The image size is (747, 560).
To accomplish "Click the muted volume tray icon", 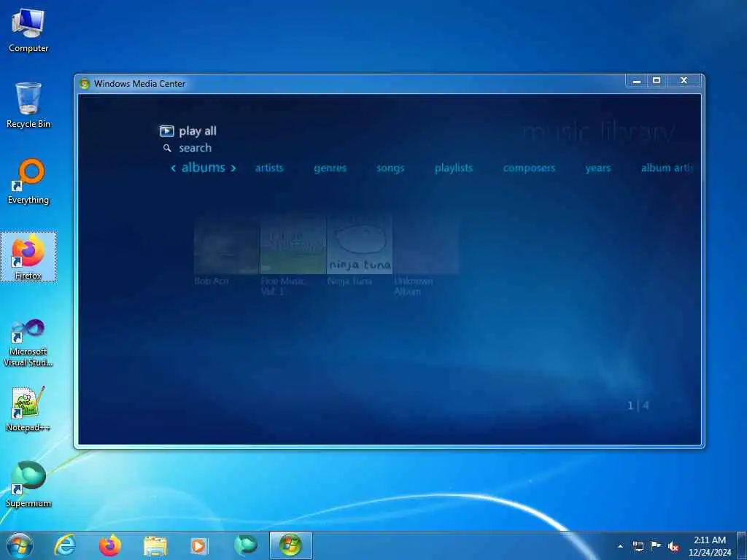I will point(673,547).
